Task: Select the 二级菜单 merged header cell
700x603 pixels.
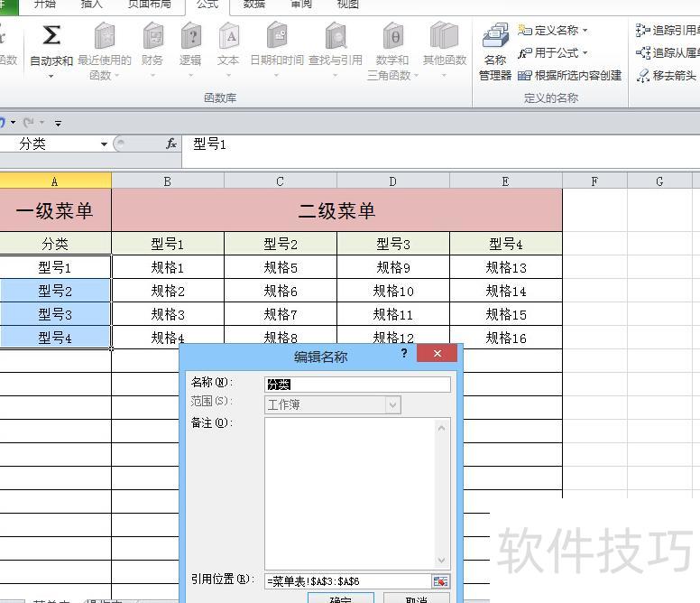Action: pos(336,211)
